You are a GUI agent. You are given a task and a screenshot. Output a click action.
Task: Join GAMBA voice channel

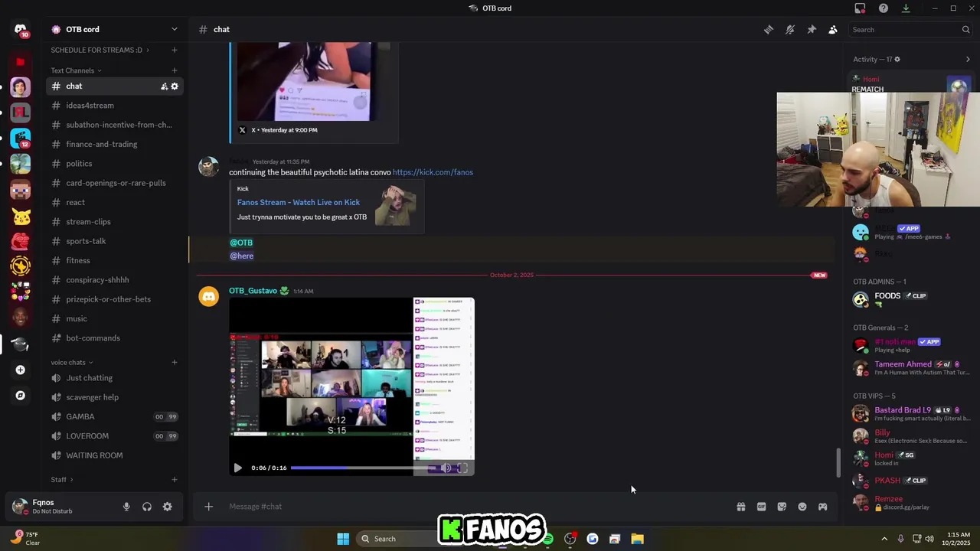(x=115, y=417)
